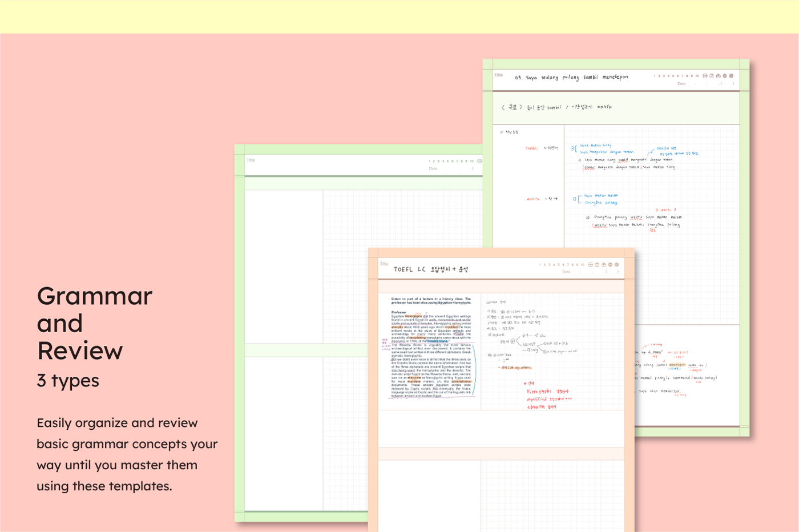The width and height of the screenshot is (799, 532).
Task: Select number 10 on the Indonesian notes page
Action: pos(697,76)
